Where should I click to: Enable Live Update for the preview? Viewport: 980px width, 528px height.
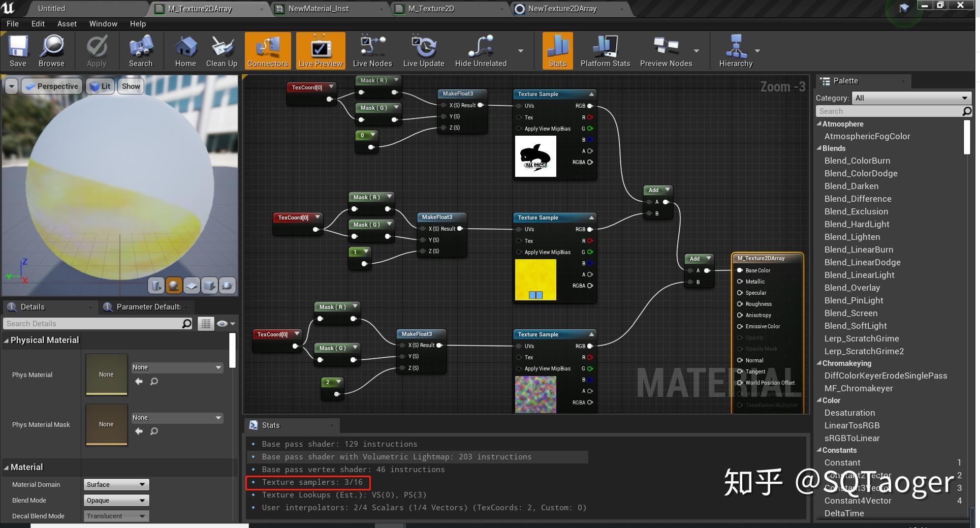click(x=423, y=50)
